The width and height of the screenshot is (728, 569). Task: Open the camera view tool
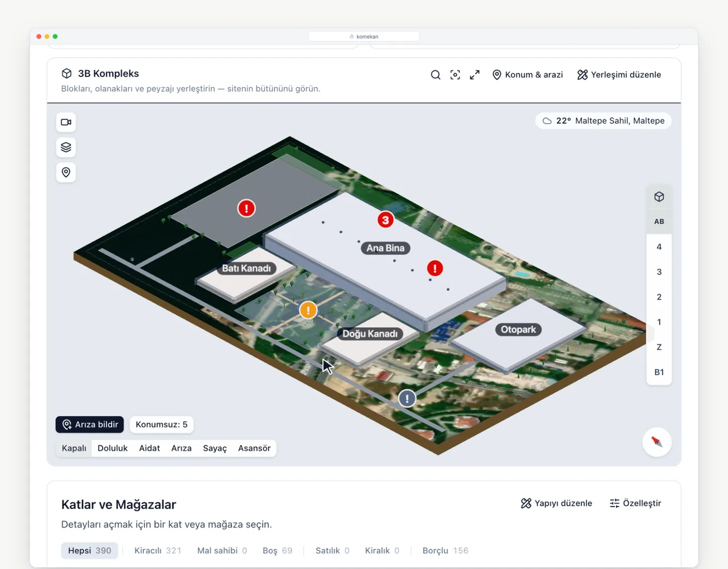(x=66, y=122)
